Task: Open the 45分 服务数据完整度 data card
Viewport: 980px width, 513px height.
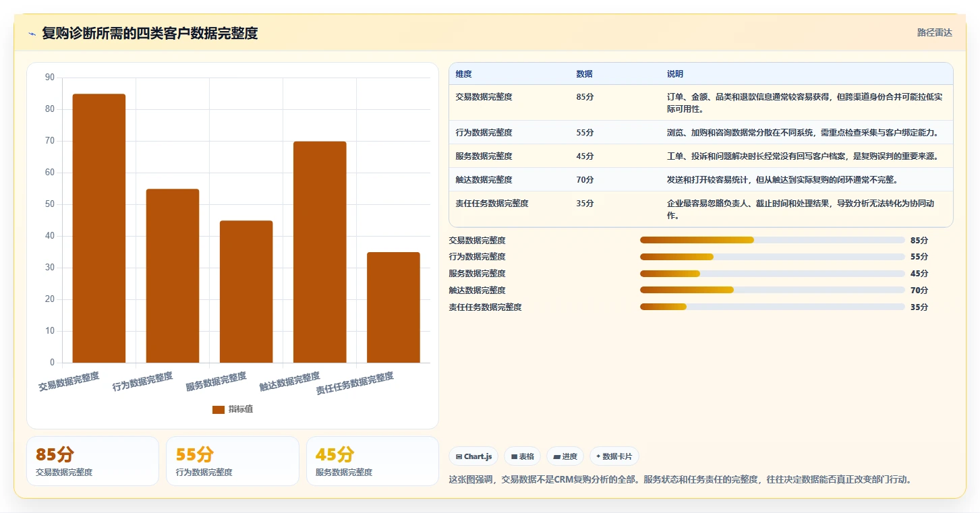Action: pyautogui.click(x=372, y=461)
